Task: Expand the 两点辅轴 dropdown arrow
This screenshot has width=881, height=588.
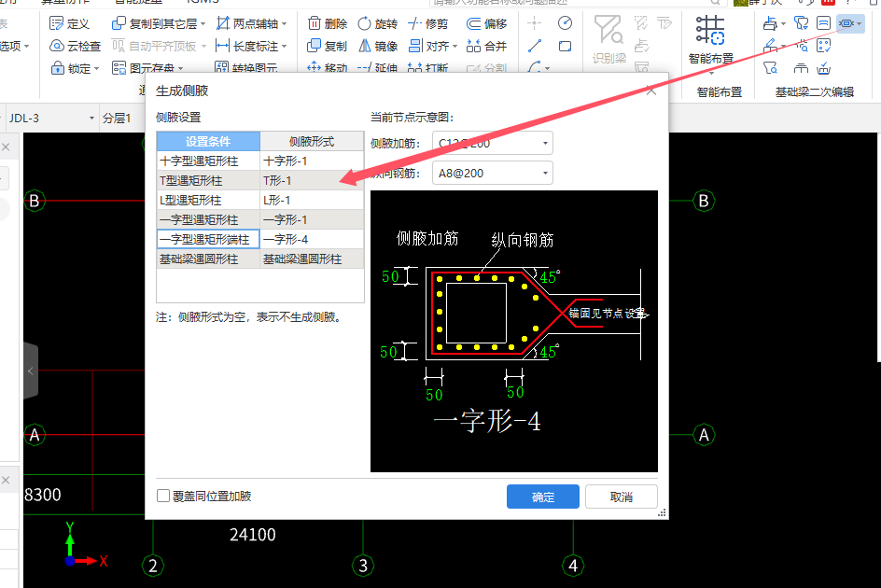Action: (x=285, y=24)
